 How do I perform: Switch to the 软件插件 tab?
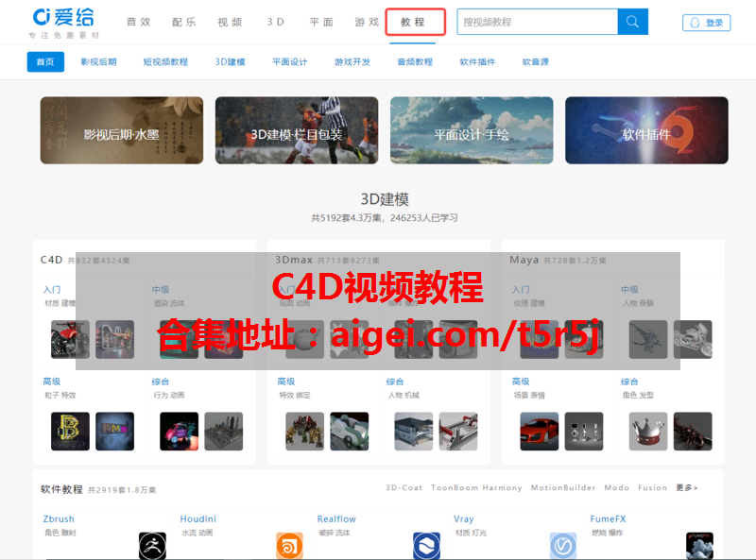(477, 61)
